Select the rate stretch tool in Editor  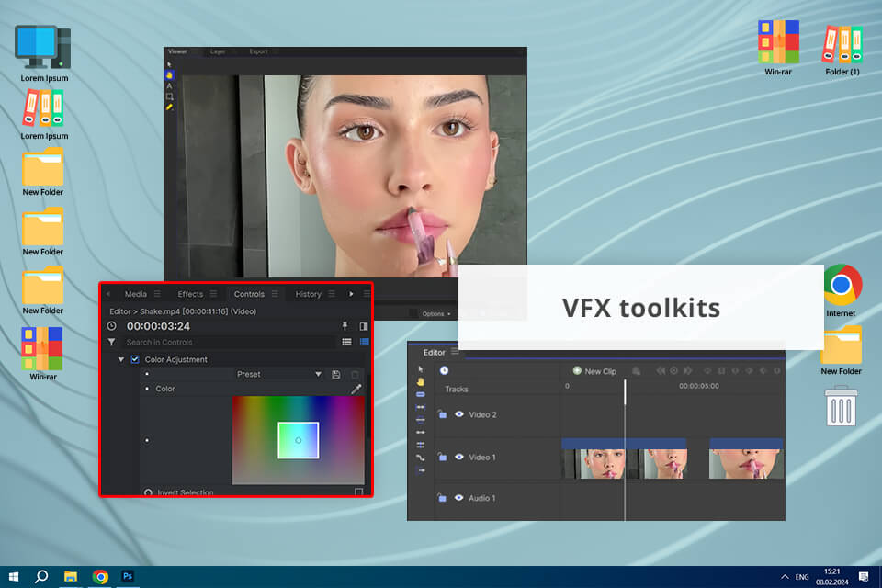click(x=420, y=445)
